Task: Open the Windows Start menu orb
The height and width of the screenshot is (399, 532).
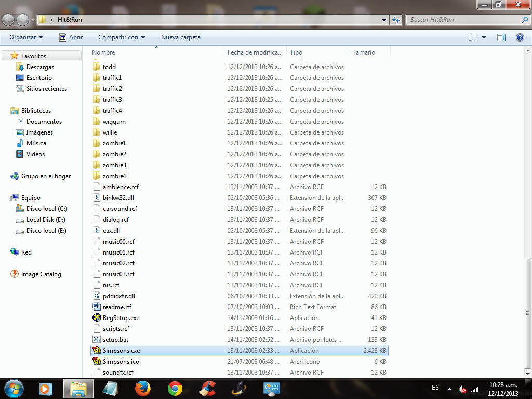Action: click(14, 388)
